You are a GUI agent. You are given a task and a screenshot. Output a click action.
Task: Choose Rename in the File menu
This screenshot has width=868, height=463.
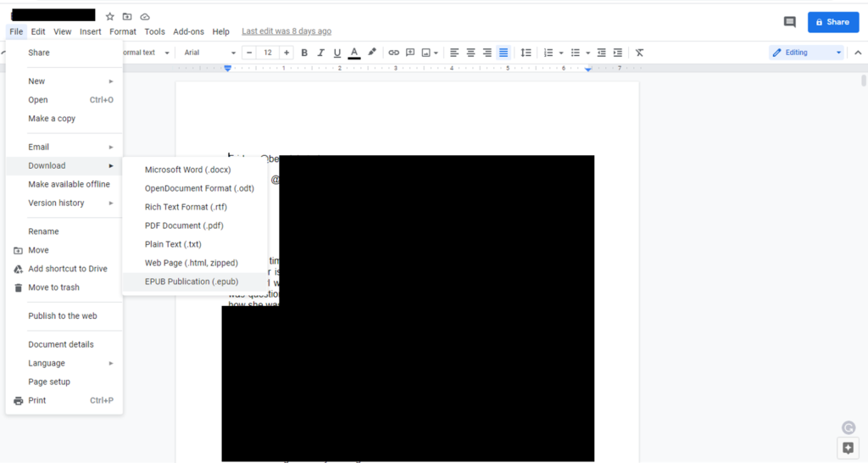[64, 231]
